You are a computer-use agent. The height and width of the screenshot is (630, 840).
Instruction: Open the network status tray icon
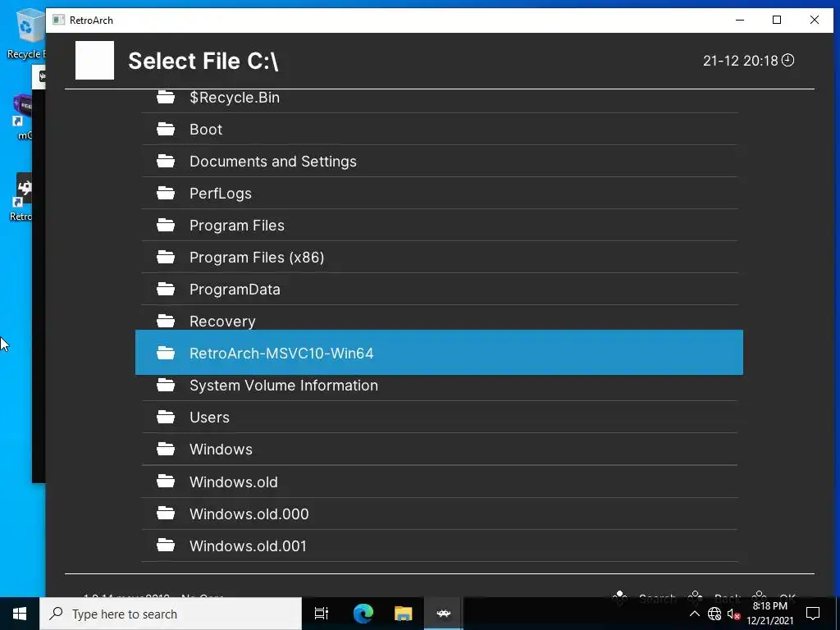(x=714, y=614)
